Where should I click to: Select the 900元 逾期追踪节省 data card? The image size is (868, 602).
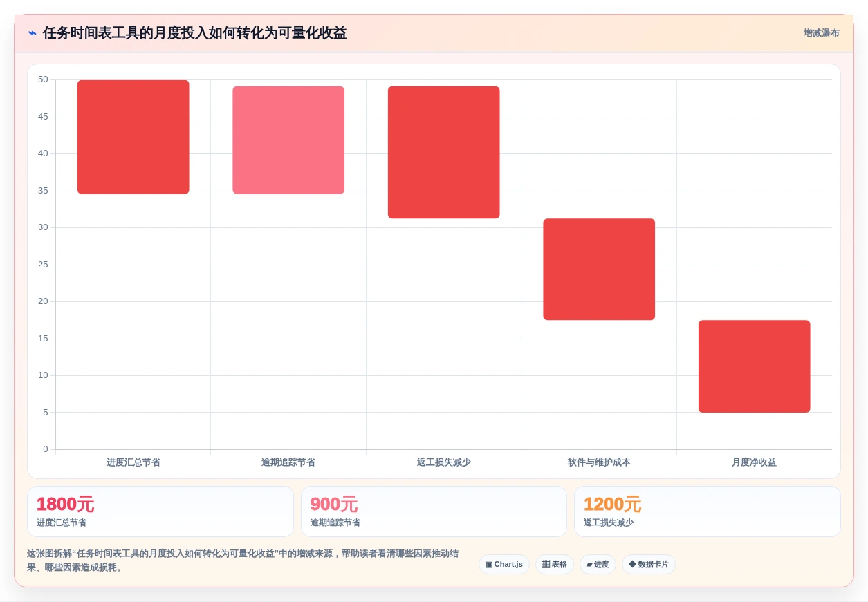coord(434,511)
